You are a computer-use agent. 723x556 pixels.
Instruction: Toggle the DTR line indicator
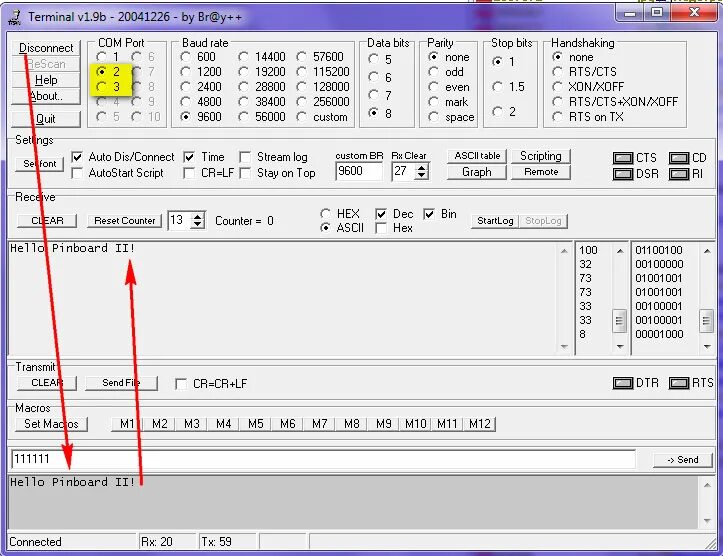pos(622,383)
